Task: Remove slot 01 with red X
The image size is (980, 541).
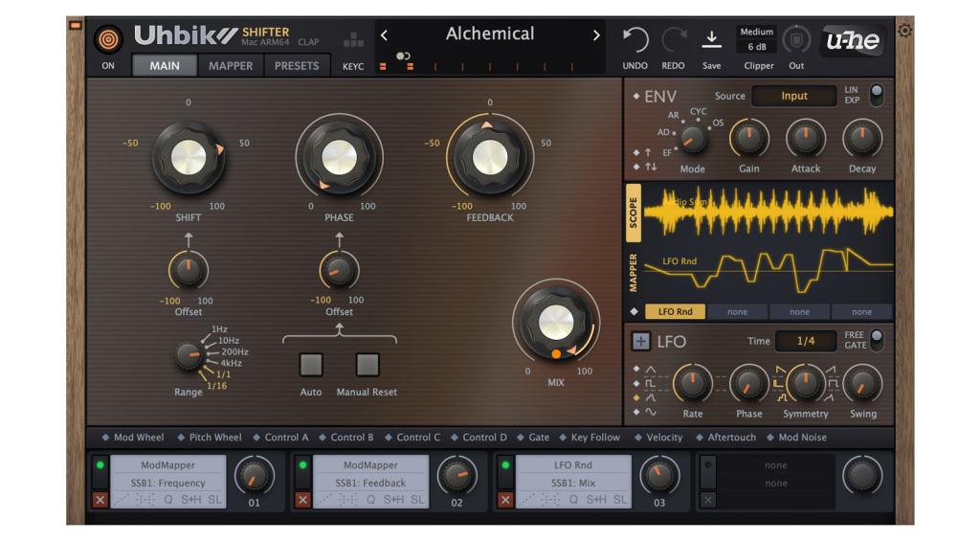Action: click(100, 500)
